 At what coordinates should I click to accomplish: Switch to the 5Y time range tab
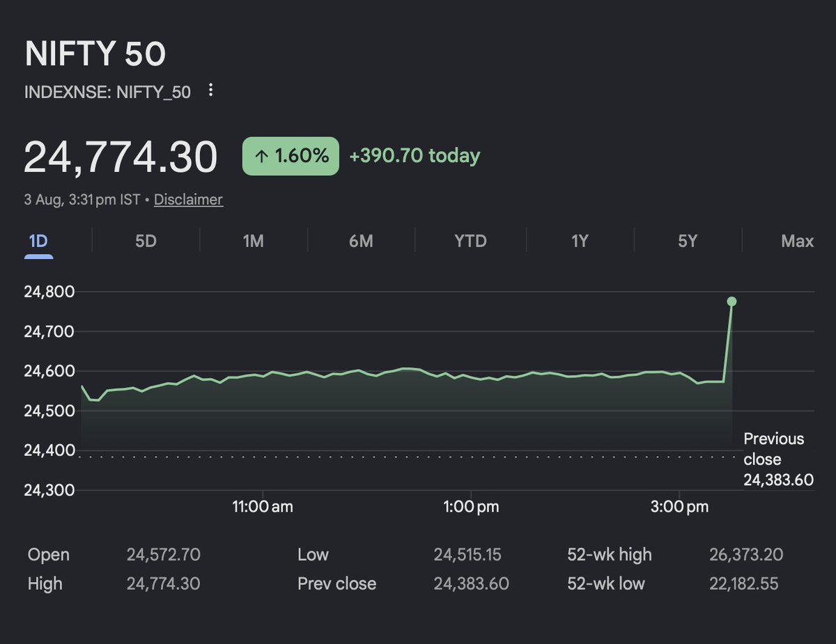coord(688,242)
